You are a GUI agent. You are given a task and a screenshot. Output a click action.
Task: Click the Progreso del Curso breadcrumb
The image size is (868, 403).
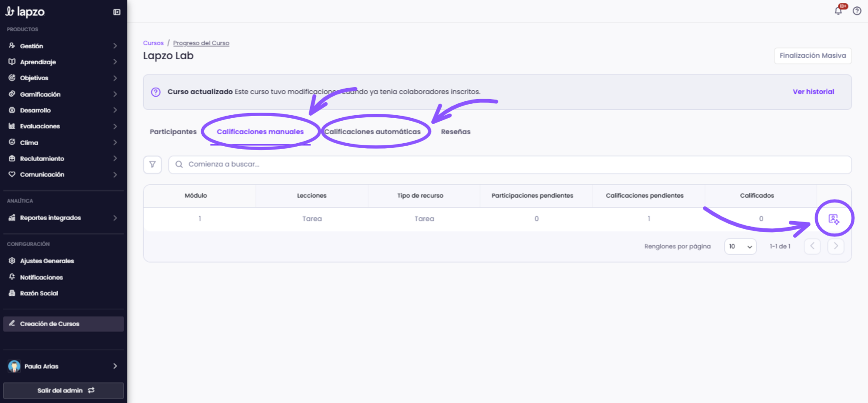201,43
